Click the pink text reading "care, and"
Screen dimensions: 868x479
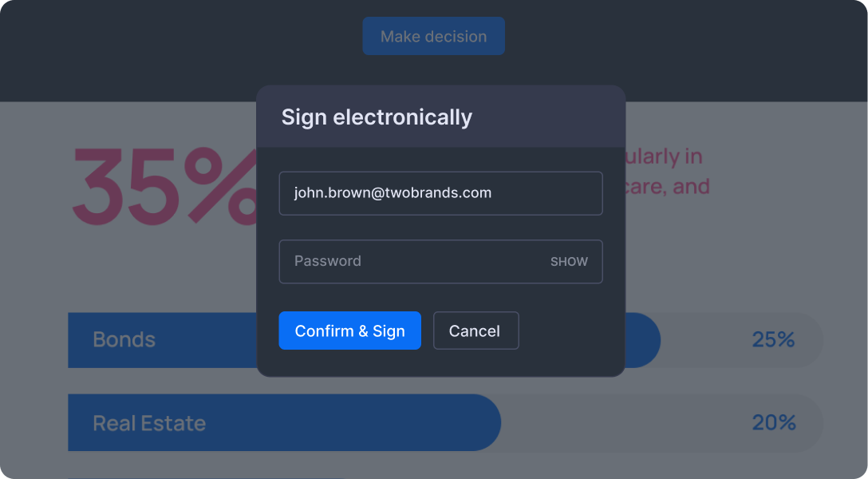coord(668,188)
